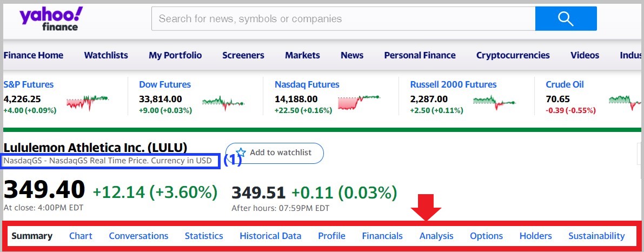Screen dimensions: 644x252
Task: Select Markets in the top navigation
Action: click(302, 55)
